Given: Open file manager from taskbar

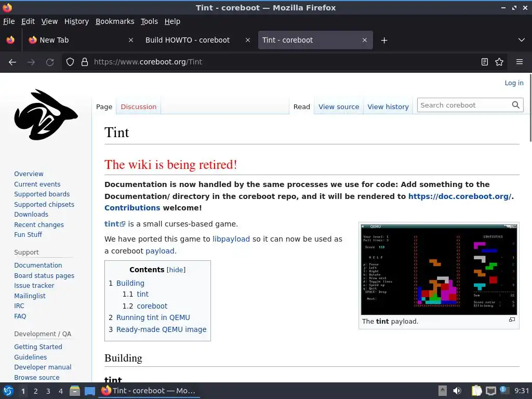Looking at the screenshot, I should pos(75,391).
